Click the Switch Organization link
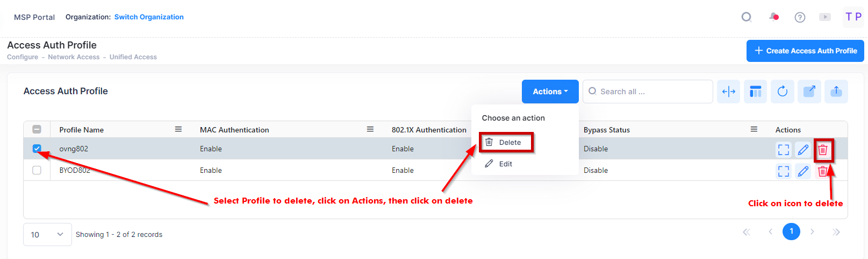 point(149,17)
